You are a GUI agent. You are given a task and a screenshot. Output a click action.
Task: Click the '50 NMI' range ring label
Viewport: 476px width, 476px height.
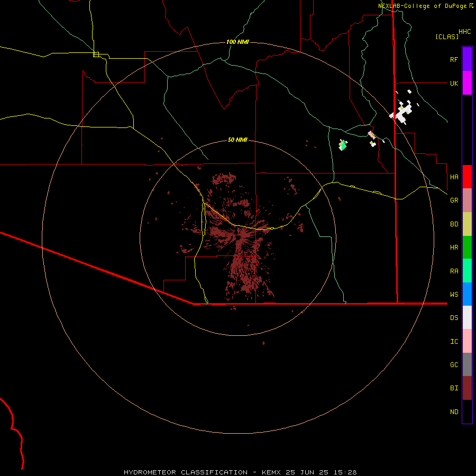pos(237,140)
